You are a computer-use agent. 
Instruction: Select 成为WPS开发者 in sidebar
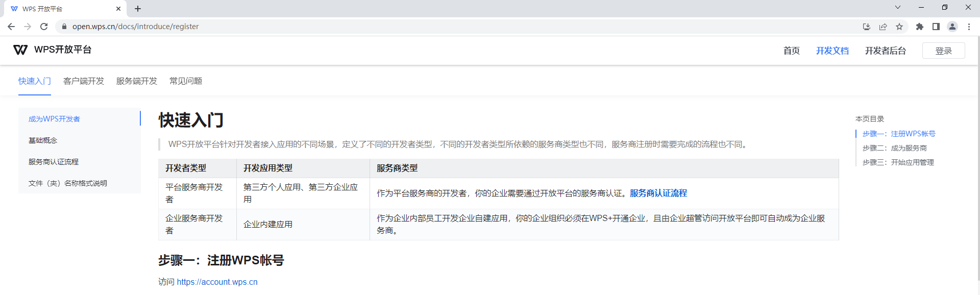80,118
